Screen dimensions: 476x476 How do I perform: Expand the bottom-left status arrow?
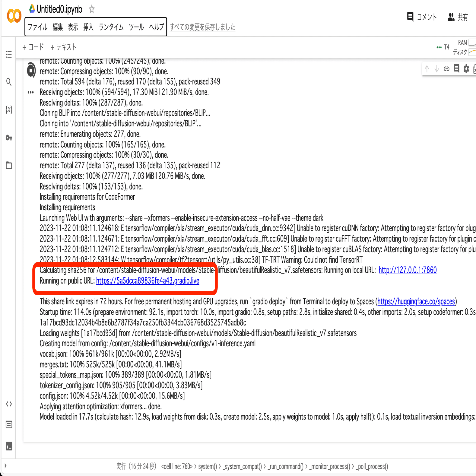pyautogui.click(x=5, y=466)
